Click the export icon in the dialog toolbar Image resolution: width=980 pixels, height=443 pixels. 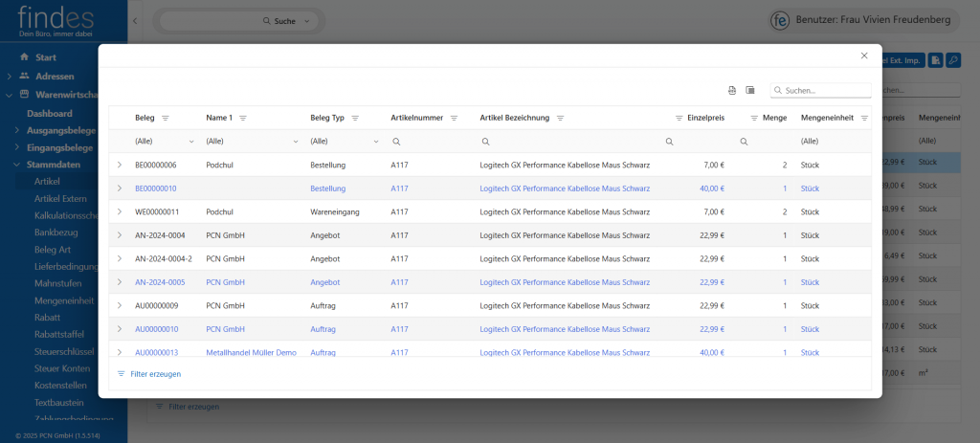pos(732,90)
